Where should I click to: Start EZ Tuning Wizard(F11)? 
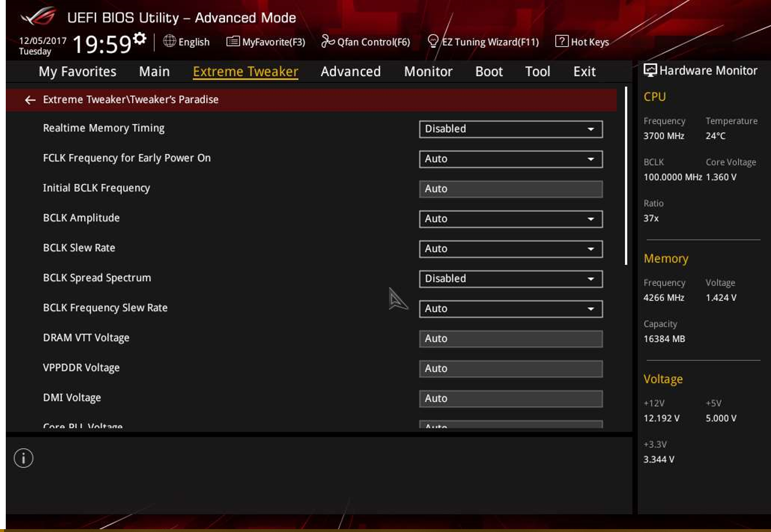click(484, 42)
